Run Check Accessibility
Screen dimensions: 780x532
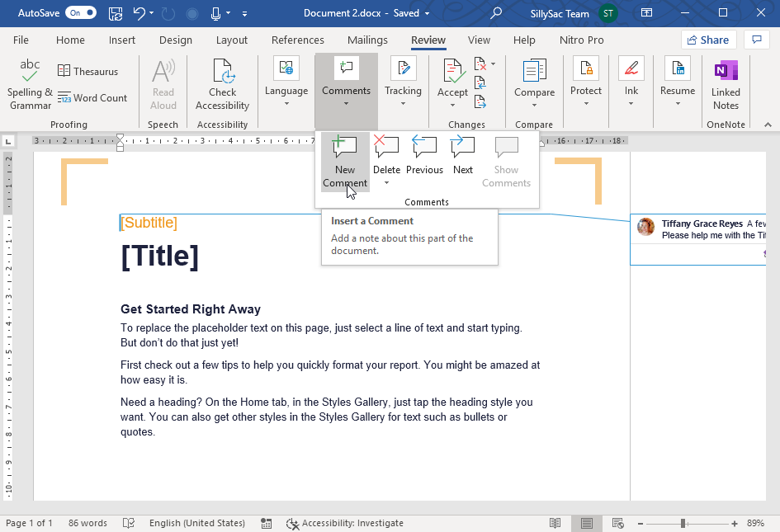pos(222,83)
